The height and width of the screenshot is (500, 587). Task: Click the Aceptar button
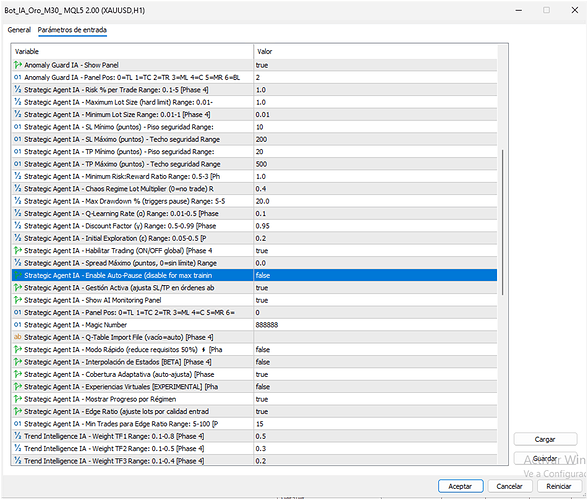[x=460, y=486]
